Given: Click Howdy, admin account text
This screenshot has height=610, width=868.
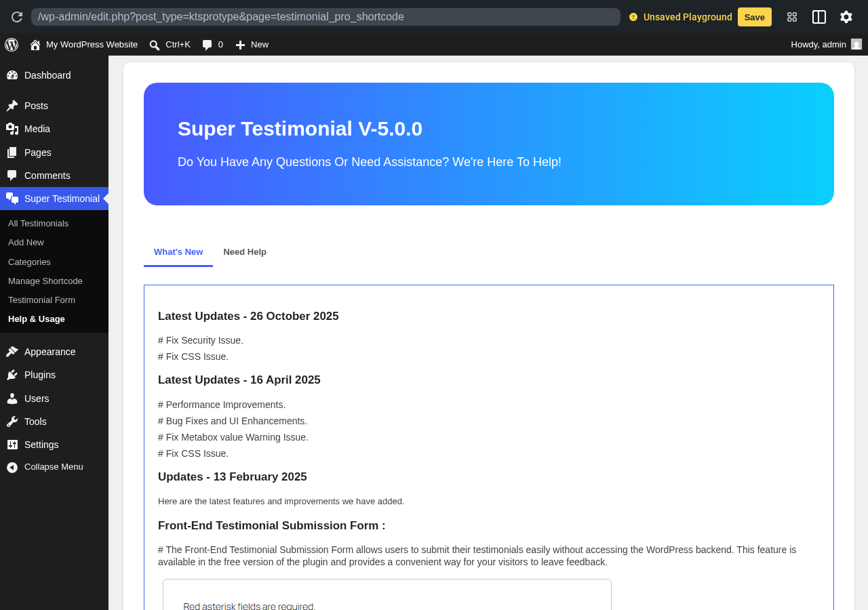Looking at the screenshot, I should (x=818, y=45).
